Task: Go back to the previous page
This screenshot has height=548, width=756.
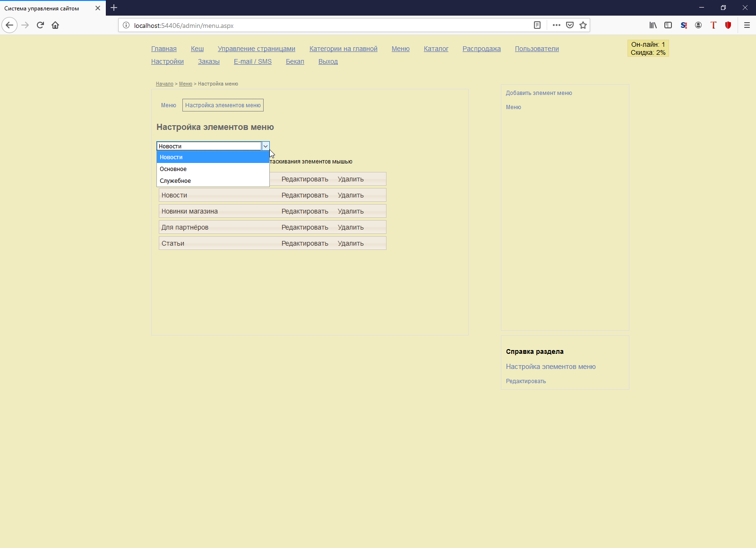Action: tap(9, 25)
